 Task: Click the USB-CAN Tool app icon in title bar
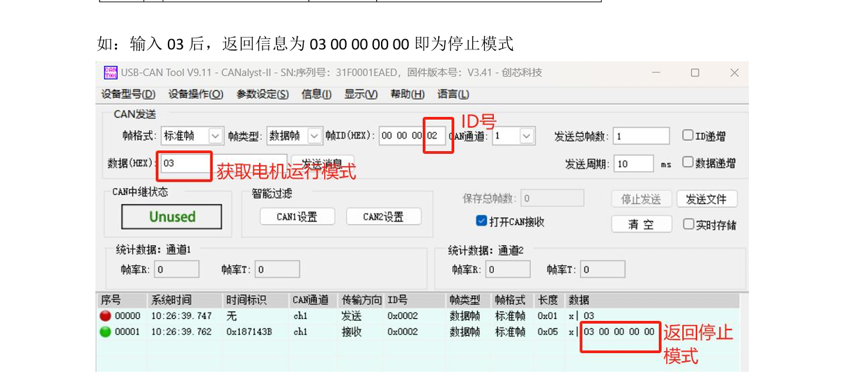coord(110,72)
